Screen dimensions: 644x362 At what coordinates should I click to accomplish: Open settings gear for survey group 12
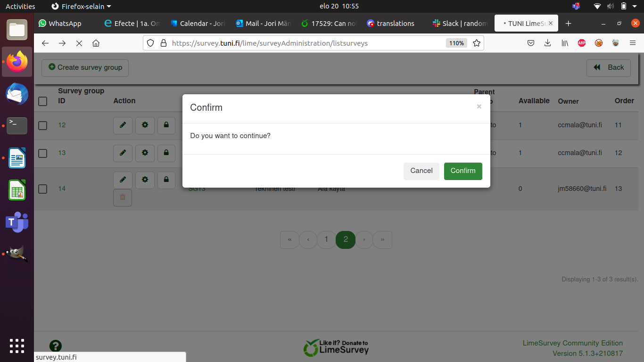145,125
